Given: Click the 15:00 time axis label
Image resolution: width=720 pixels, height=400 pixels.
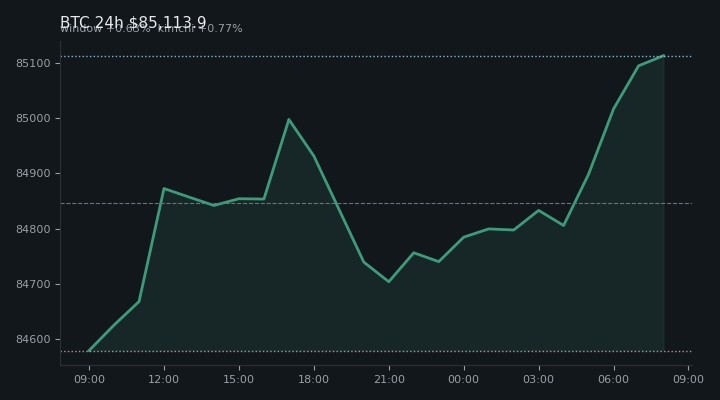Looking at the screenshot, I should (x=239, y=379).
